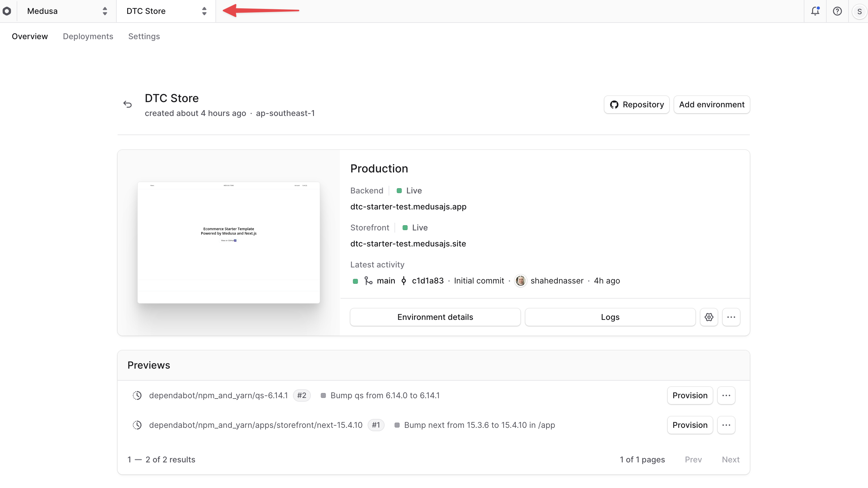Open the Repository link on GitHub

(x=636, y=104)
